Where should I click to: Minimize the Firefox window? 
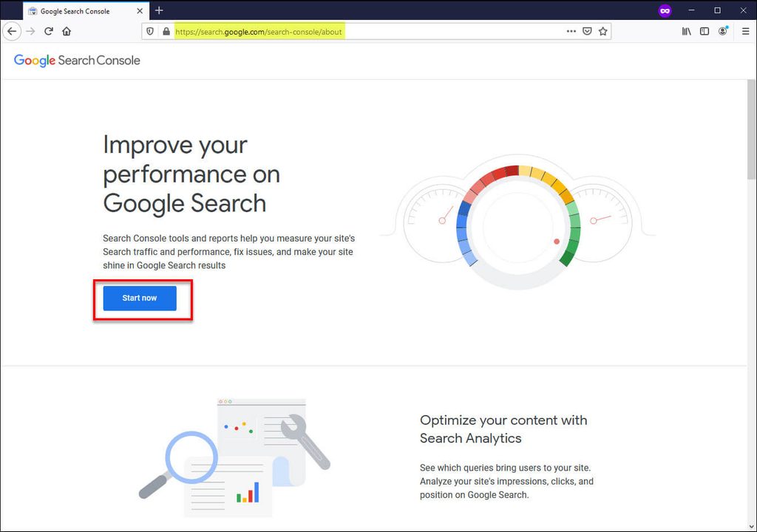click(x=691, y=10)
